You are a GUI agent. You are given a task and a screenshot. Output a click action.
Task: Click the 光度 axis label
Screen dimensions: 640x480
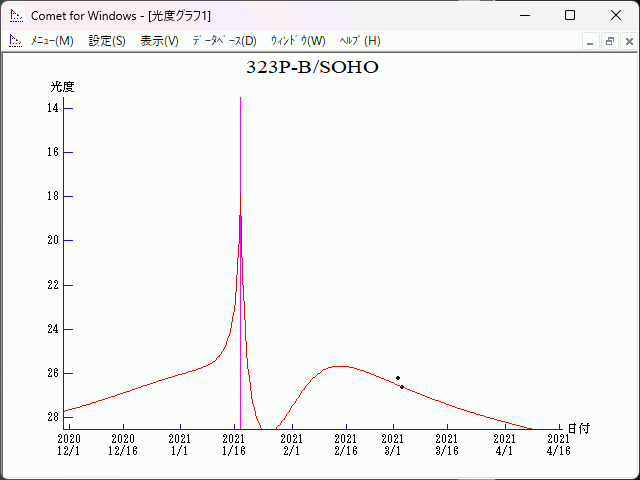click(x=62, y=87)
